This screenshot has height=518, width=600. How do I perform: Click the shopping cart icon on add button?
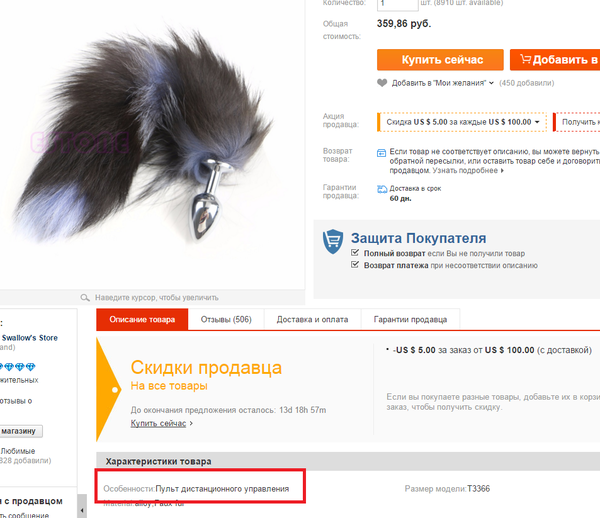click(526, 59)
